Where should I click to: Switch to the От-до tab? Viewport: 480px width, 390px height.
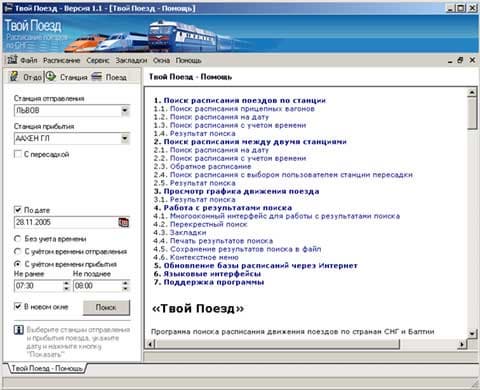pos(26,77)
